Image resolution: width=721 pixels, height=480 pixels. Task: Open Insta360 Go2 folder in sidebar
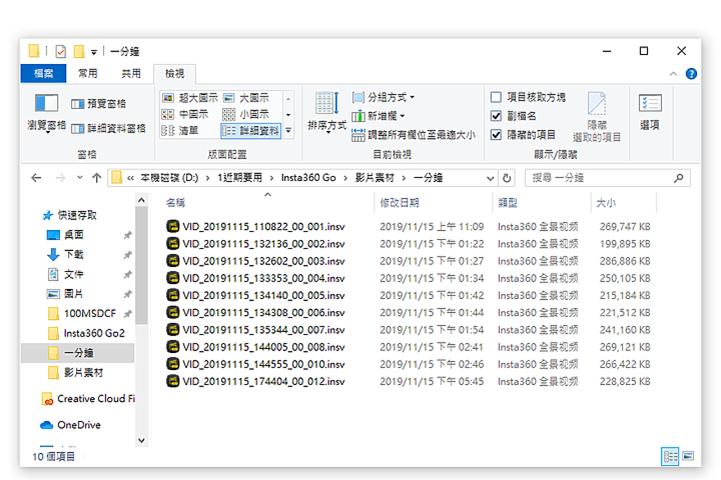coord(93,333)
